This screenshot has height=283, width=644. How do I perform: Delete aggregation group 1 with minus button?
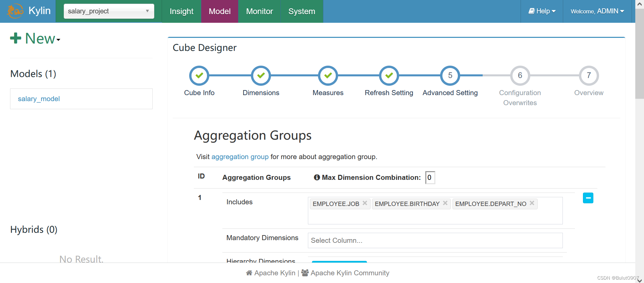coord(588,198)
